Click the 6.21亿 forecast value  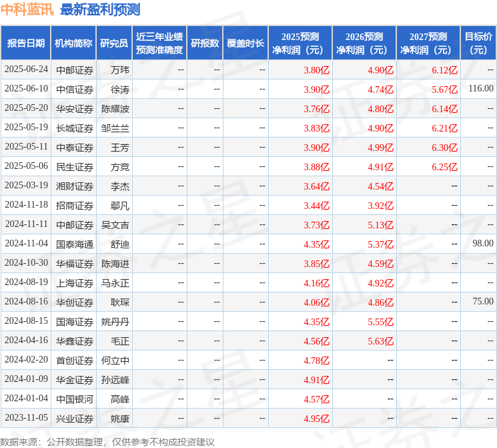(x=444, y=128)
